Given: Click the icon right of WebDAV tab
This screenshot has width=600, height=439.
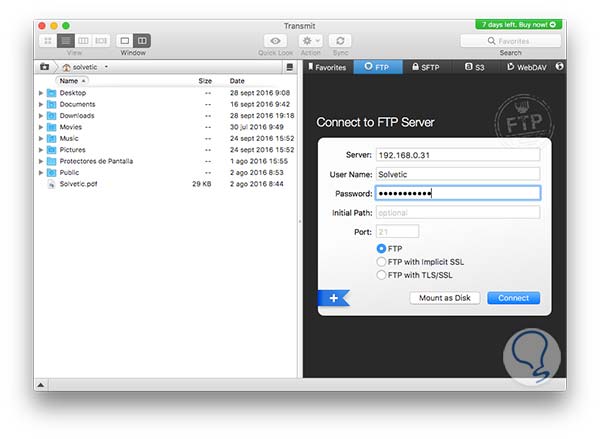Looking at the screenshot, I should 559,67.
